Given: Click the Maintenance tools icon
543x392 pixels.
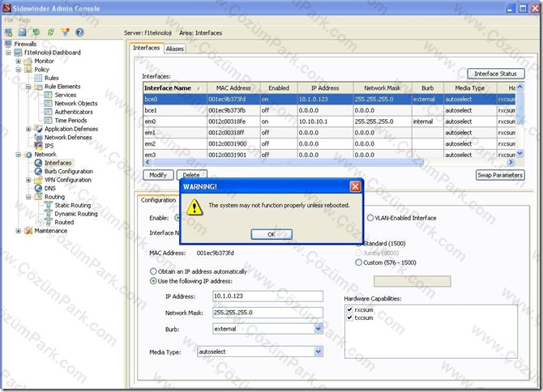Looking at the screenshot, I should tap(28, 231).
